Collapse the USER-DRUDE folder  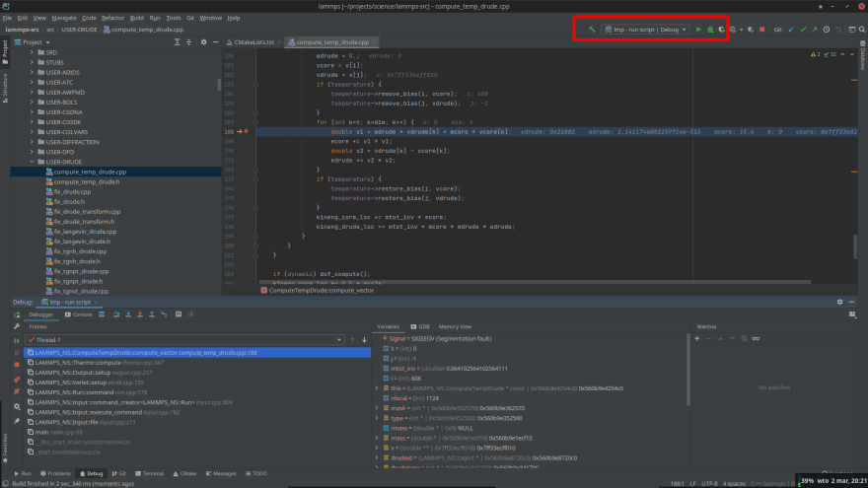(32, 162)
